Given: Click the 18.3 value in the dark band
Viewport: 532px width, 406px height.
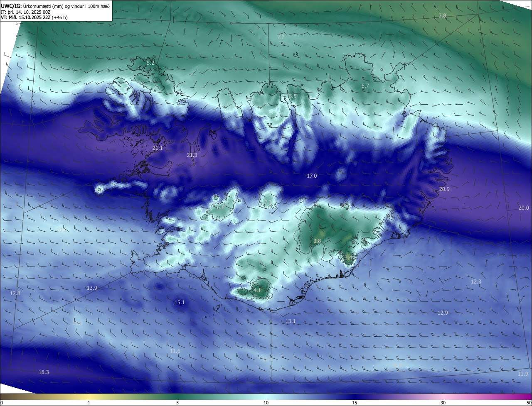Looking at the screenshot, I should point(44,372).
